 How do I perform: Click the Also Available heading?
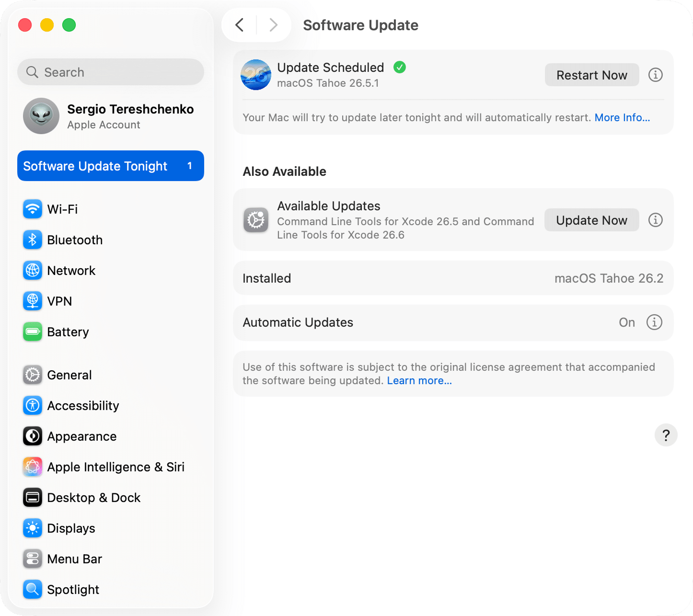pyautogui.click(x=285, y=171)
